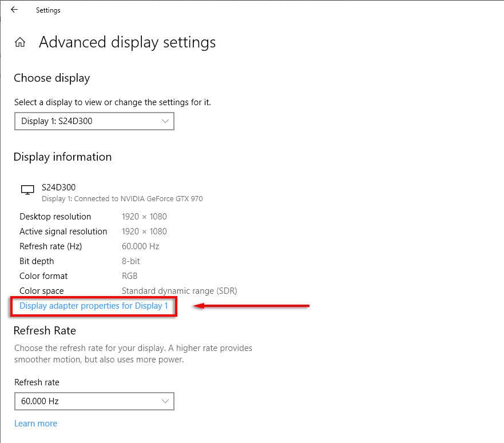Open the "Display 1: S24D300" dropdown
This screenshot has width=504, height=443.
pos(94,121)
